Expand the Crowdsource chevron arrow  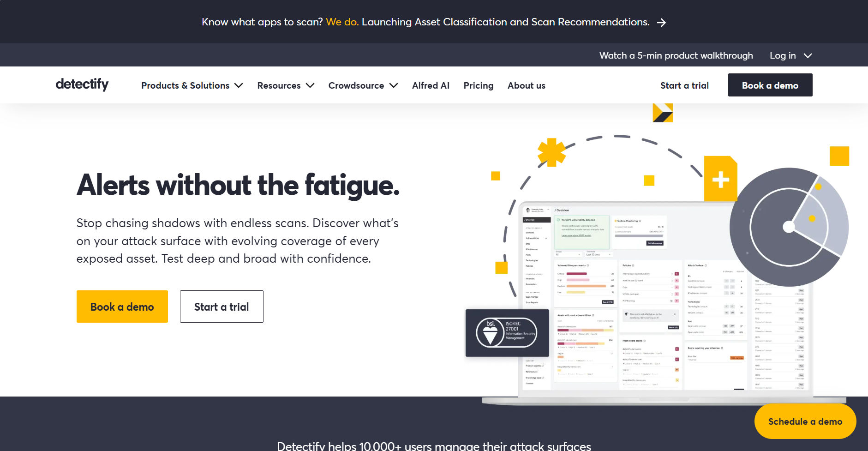(x=394, y=85)
